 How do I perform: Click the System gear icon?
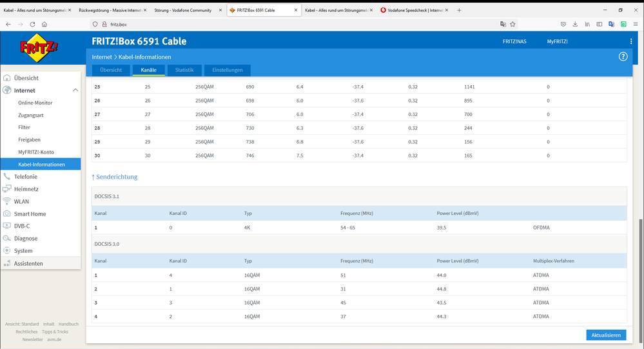point(7,250)
